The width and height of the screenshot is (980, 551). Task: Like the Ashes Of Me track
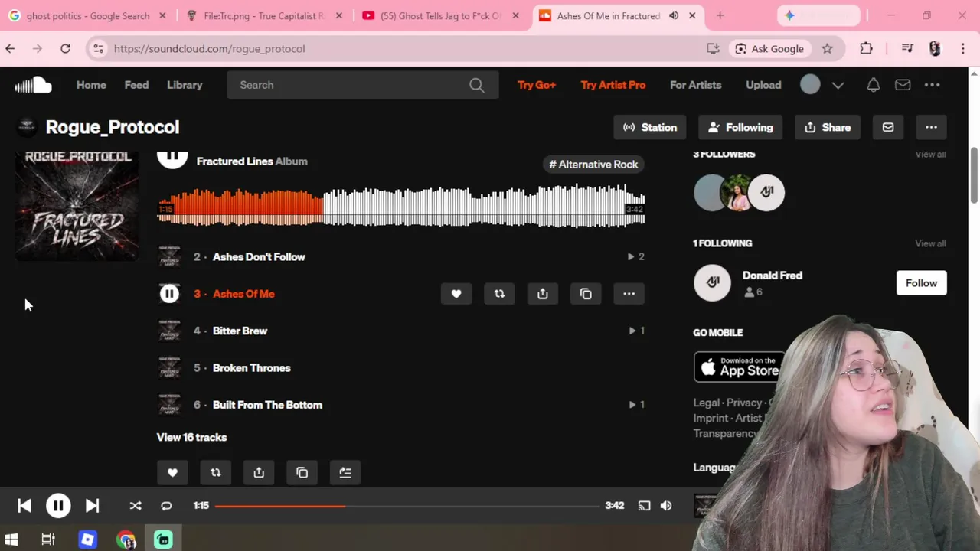(456, 294)
